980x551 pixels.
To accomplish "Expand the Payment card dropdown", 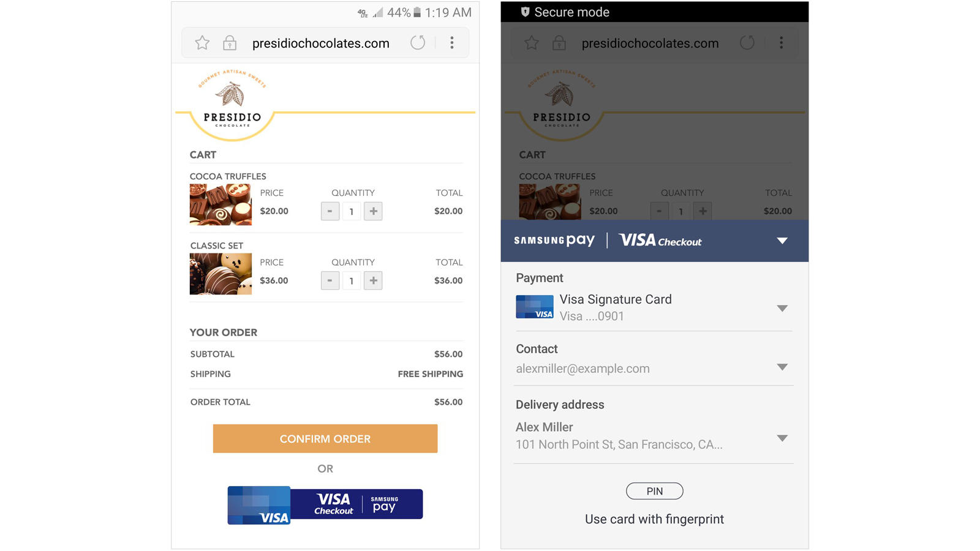I will pyautogui.click(x=782, y=308).
